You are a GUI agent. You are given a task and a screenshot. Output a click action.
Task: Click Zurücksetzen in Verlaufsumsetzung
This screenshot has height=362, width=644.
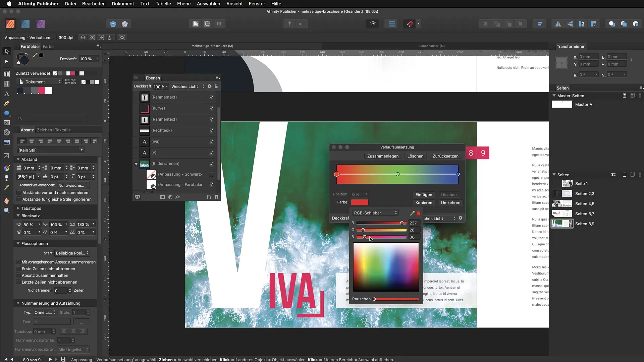[445, 156]
